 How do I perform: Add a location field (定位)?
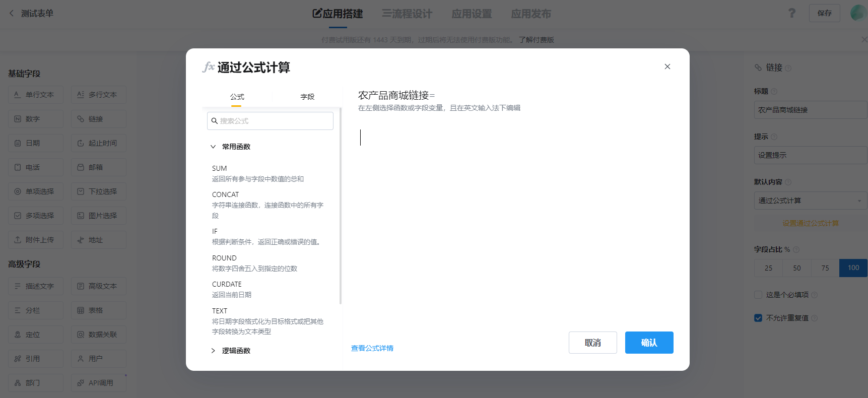tap(36, 335)
